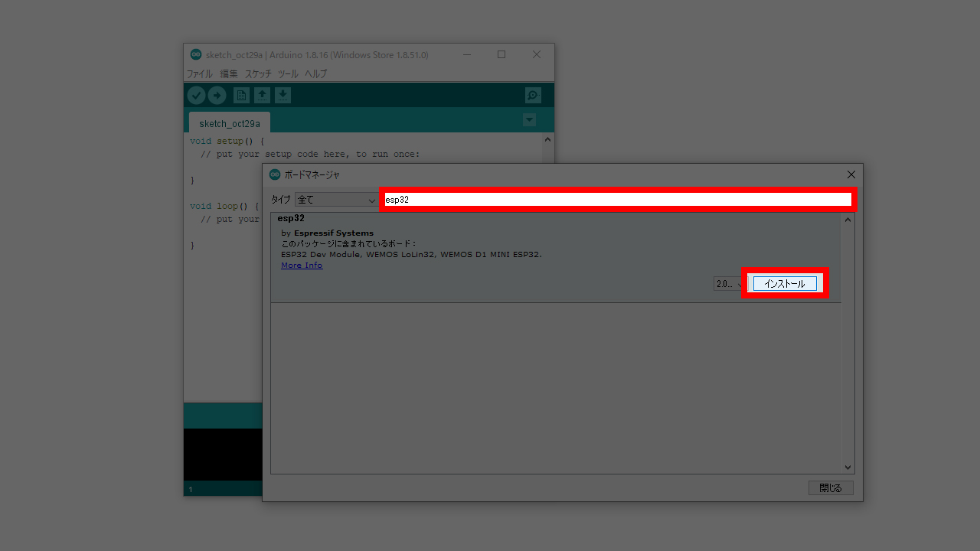The height and width of the screenshot is (551, 980).
Task: Open the Serial Monitor magnifier icon
Action: click(533, 95)
